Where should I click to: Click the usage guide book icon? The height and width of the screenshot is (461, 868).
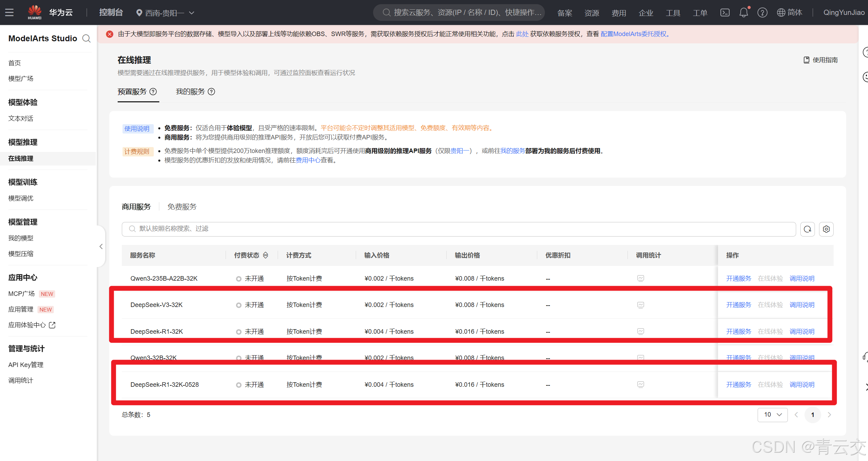(807, 60)
